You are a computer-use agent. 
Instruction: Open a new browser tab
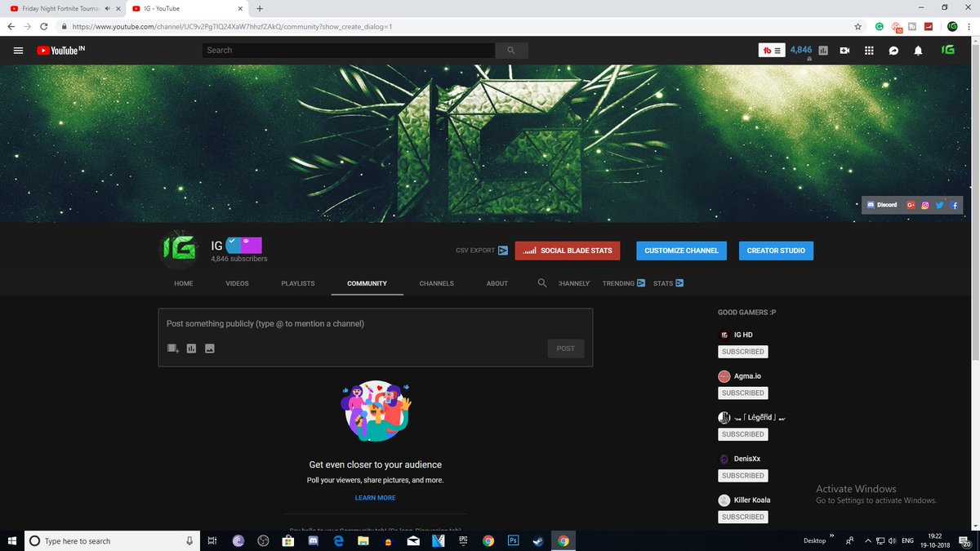(x=260, y=8)
